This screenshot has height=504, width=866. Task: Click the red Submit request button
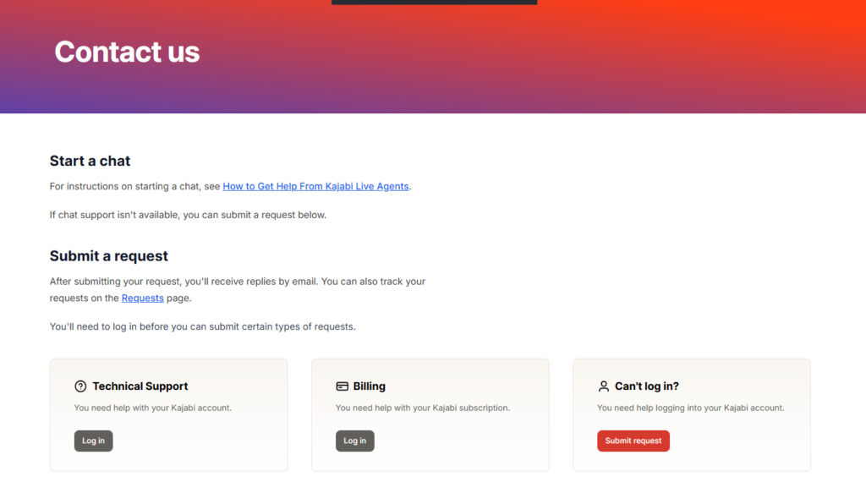633,441
